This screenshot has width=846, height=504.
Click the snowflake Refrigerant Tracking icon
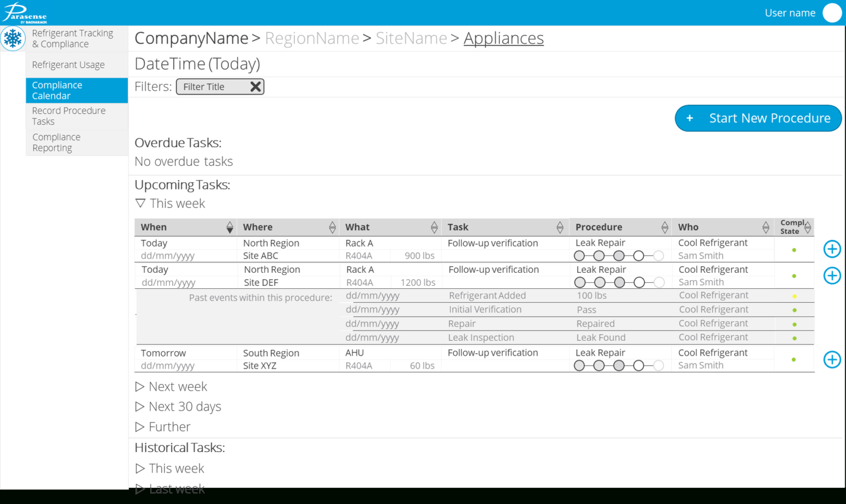tap(13, 38)
